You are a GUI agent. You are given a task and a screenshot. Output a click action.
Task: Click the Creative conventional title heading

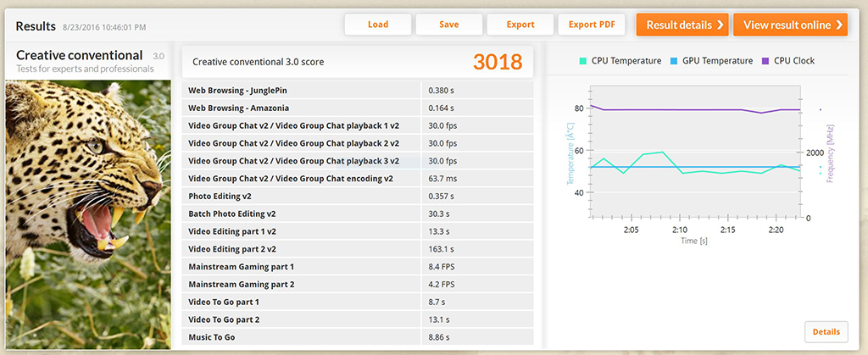pos(79,55)
